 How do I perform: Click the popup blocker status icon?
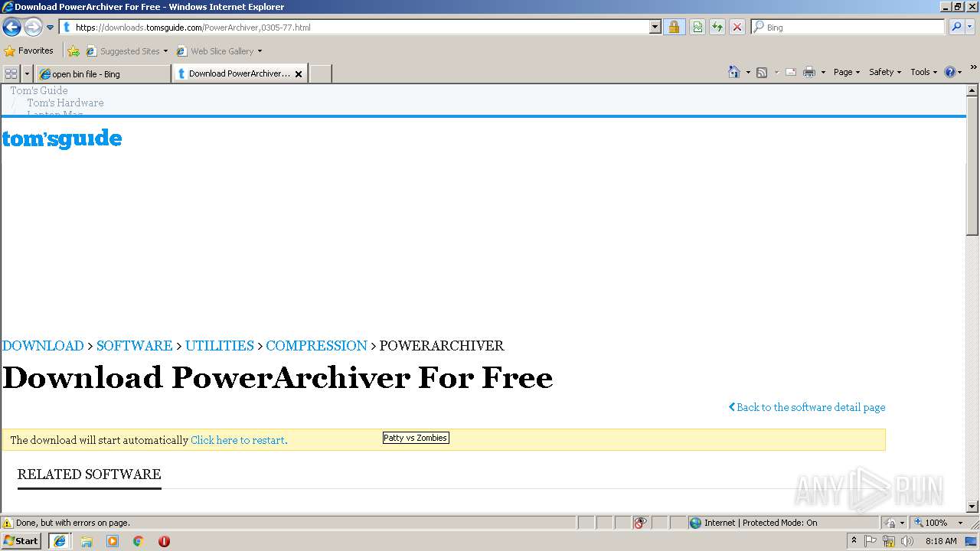640,523
